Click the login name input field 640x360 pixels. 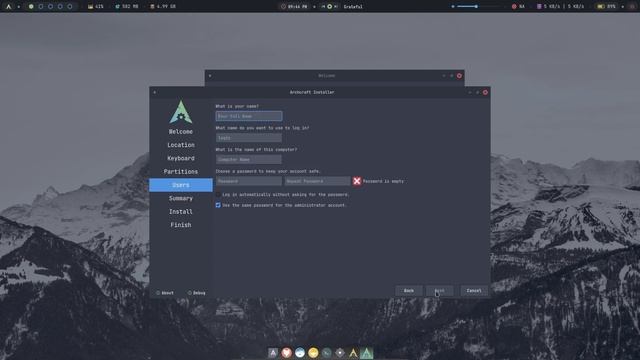tap(249, 138)
